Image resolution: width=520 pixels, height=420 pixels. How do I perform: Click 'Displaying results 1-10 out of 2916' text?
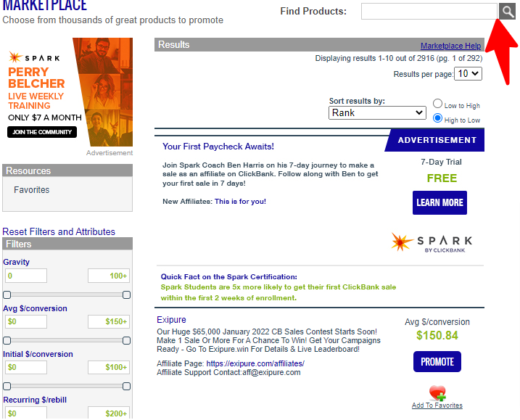[x=374, y=58]
